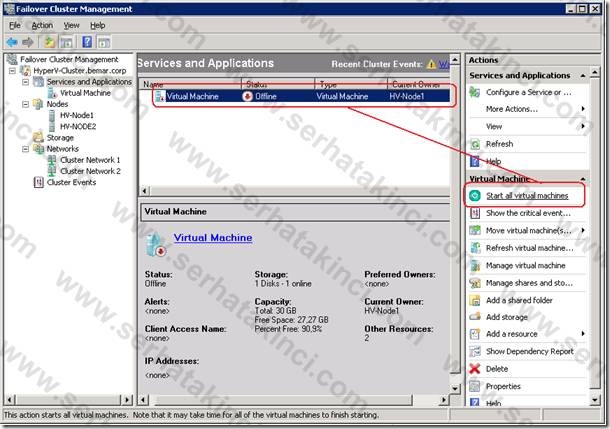Select Virtual Machine under Services and Applications
The width and height of the screenshot is (610, 429).
[x=85, y=93]
